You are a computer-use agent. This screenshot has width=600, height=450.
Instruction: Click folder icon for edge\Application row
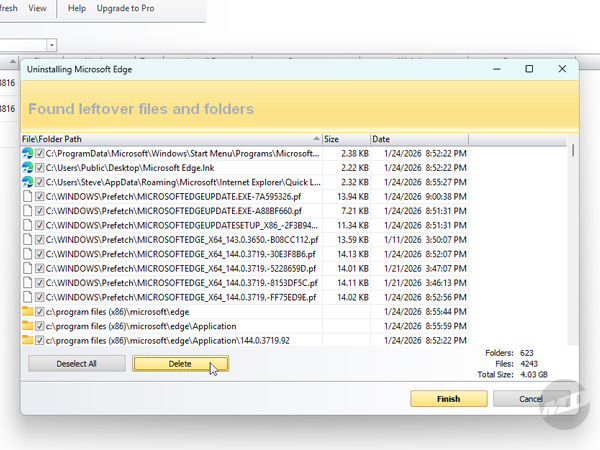28,326
